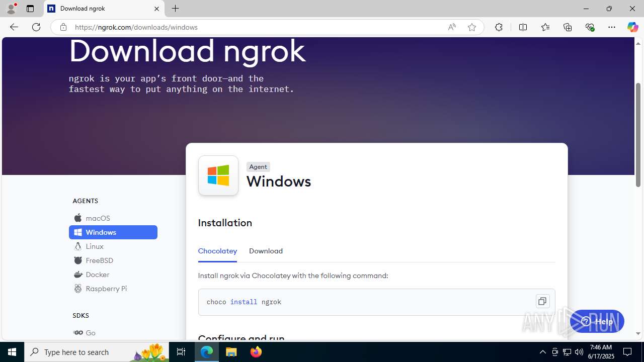Click the Windows logo tile
The height and width of the screenshot is (362, 644).
[x=218, y=175]
